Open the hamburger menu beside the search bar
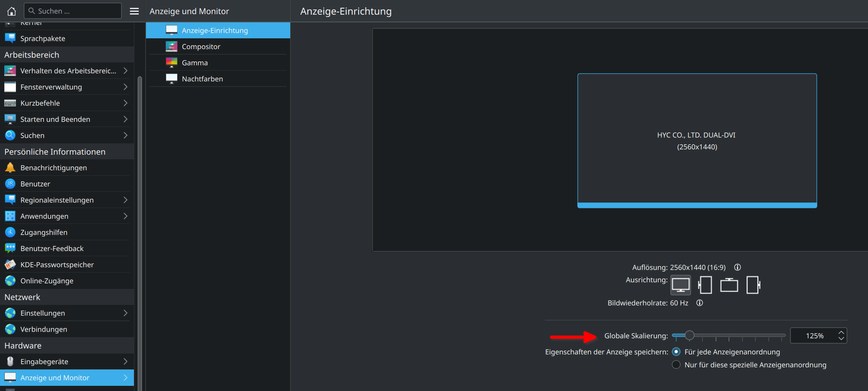This screenshot has width=868, height=391. [134, 11]
